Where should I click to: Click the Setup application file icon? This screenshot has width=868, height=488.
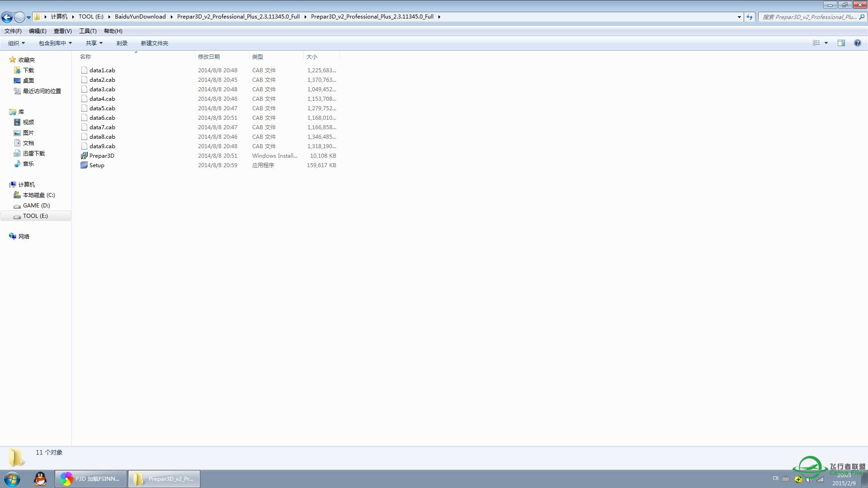(84, 165)
